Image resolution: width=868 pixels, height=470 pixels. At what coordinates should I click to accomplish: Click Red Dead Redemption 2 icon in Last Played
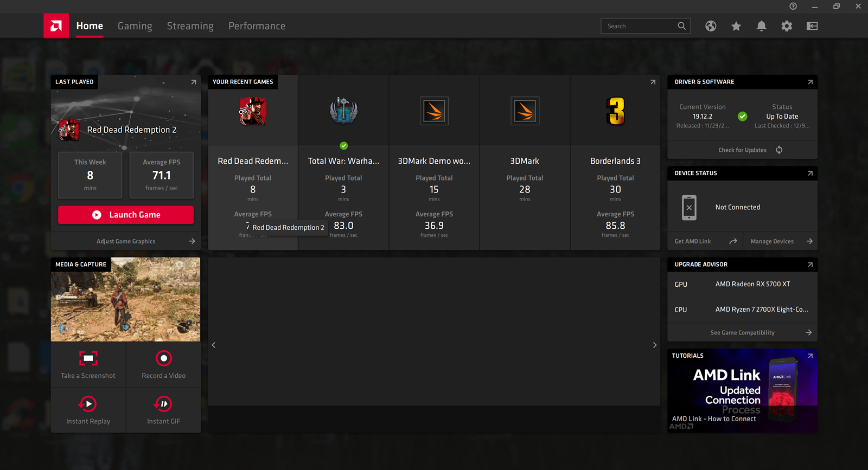69,130
